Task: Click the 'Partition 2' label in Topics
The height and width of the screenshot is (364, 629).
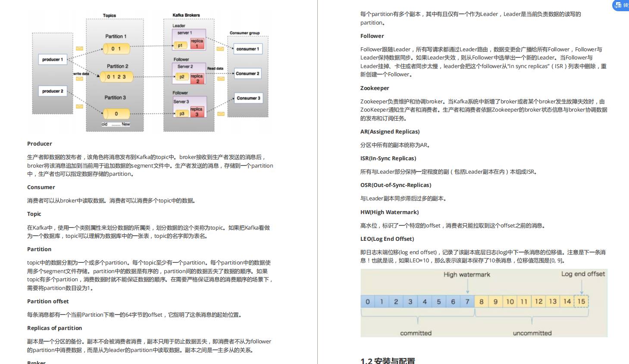Action: [x=117, y=66]
